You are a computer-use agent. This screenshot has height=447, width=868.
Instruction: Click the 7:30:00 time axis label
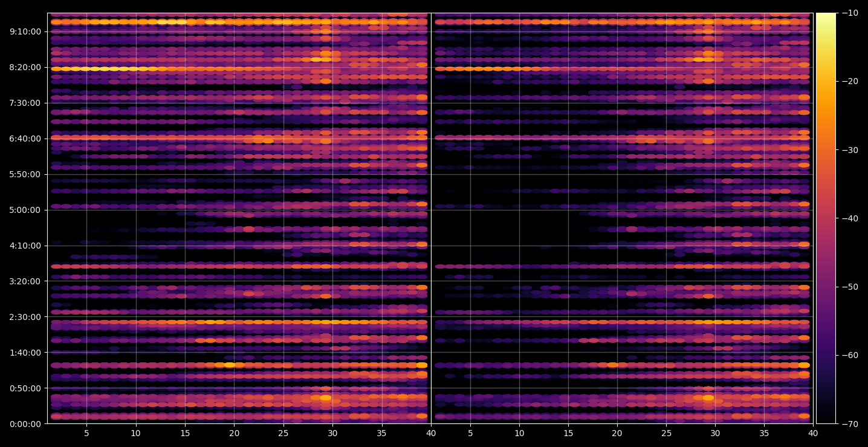point(25,103)
